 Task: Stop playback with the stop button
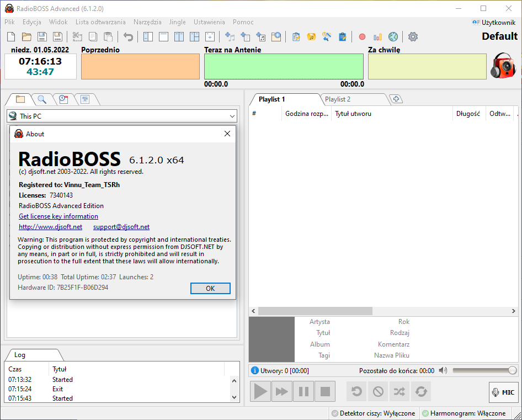325,391
